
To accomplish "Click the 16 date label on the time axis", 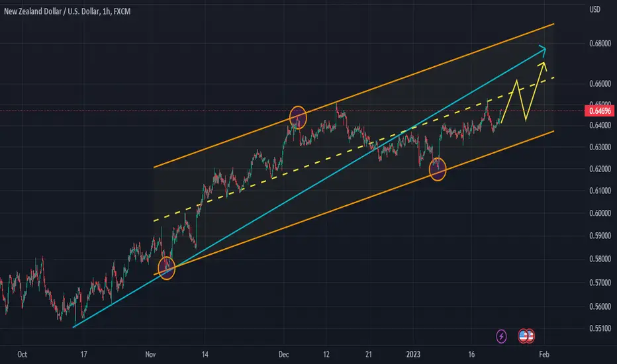I will click(471, 354).
